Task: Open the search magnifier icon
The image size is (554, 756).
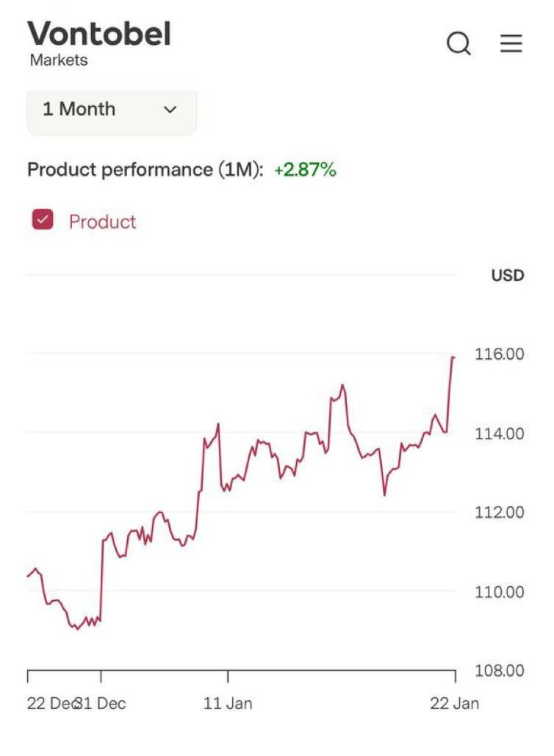Action: pyautogui.click(x=459, y=44)
